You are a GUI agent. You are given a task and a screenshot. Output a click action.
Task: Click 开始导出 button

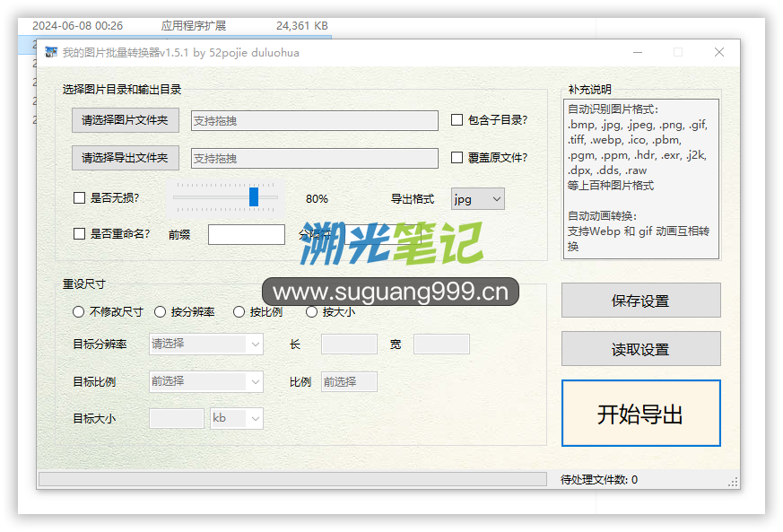[641, 413]
